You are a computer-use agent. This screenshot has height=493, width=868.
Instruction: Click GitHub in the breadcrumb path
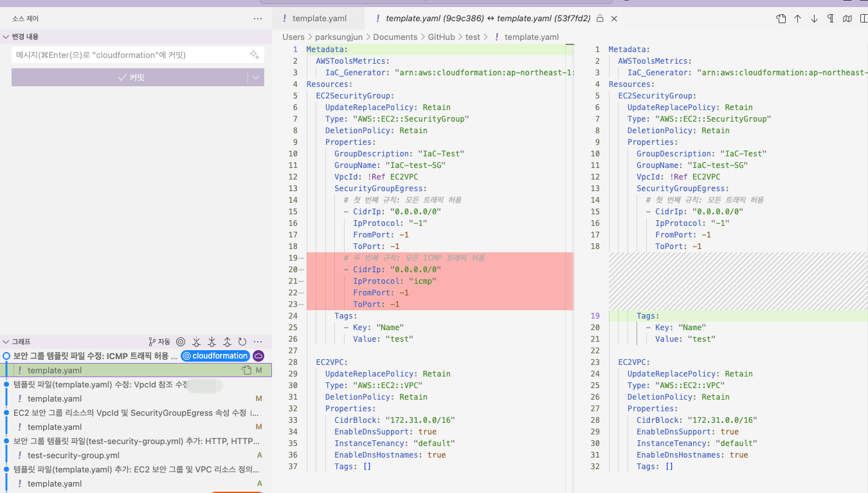[441, 37]
